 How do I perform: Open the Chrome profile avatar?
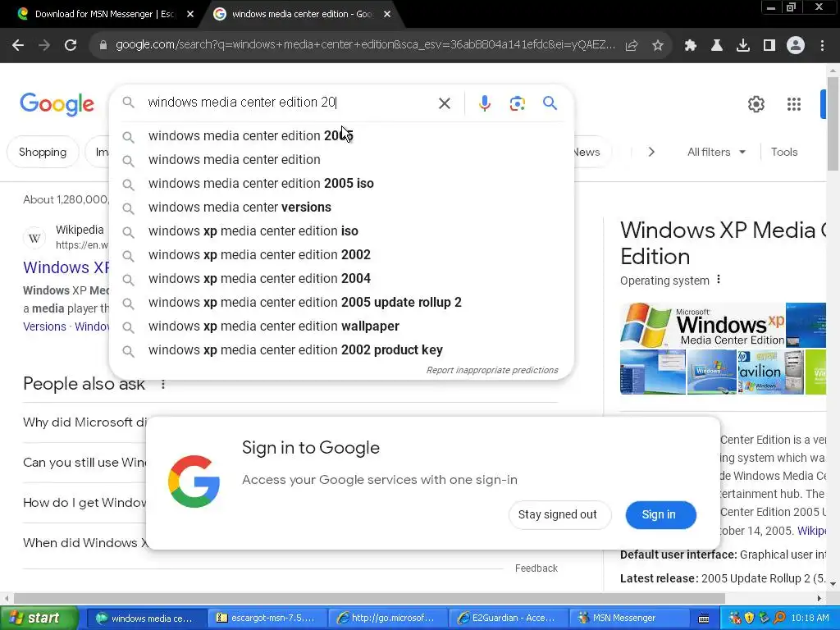pyautogui.click(x=796, y=46)
